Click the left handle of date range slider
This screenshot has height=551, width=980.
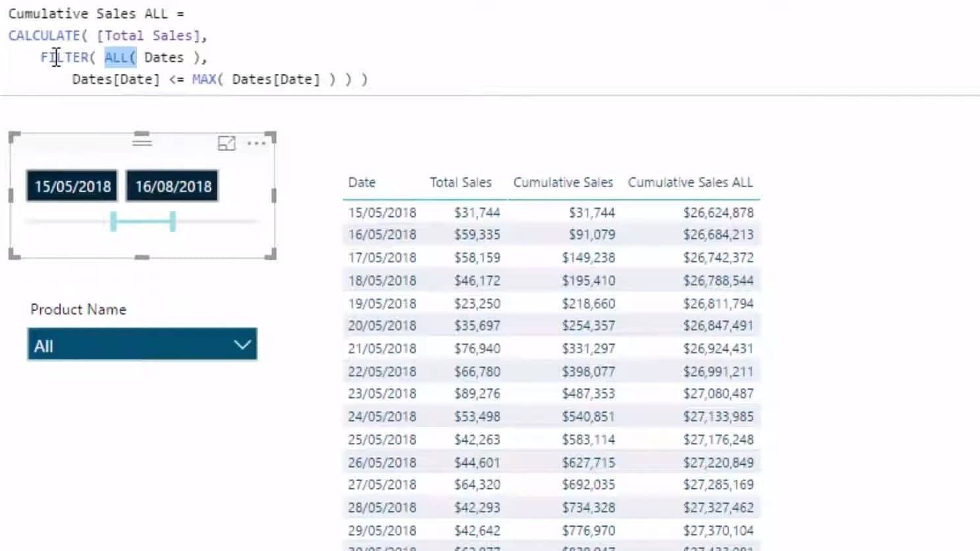coord(113,221)
